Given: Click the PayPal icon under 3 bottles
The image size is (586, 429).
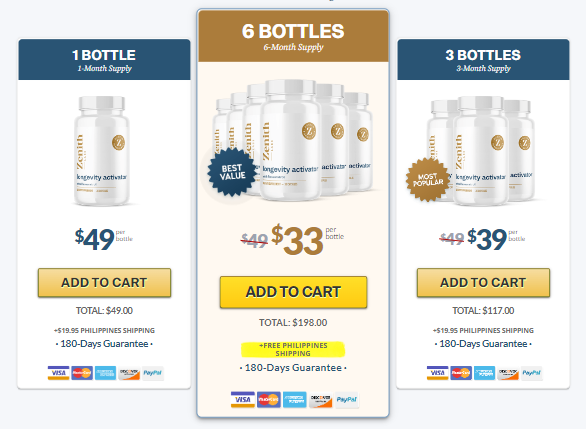Looking at the screenshot, I should click(531, 373).
